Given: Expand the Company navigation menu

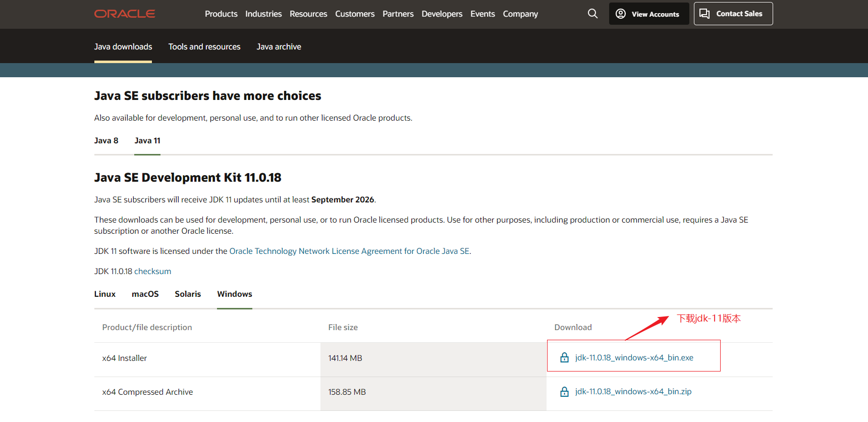Looking at the screenshot, I should click(x=520, y=14).
